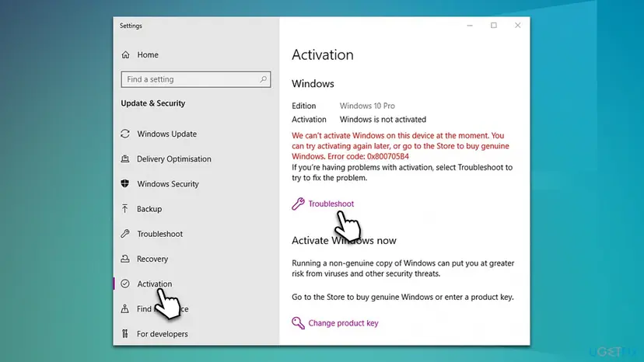Select Troubleshoot in the sidebar

(159, 234)
